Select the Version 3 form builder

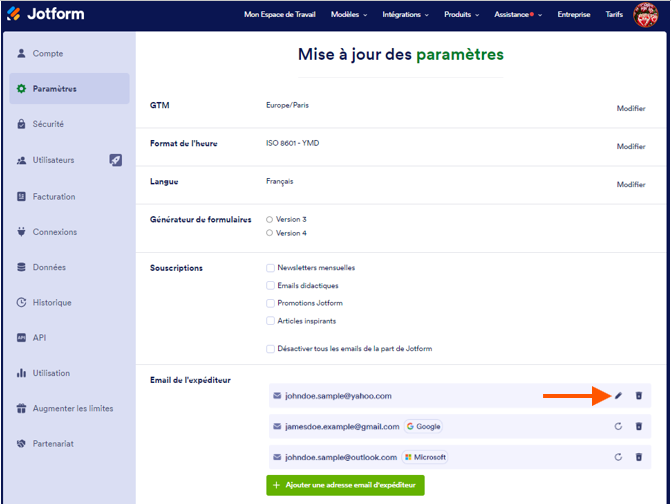(x=269, y=219)
